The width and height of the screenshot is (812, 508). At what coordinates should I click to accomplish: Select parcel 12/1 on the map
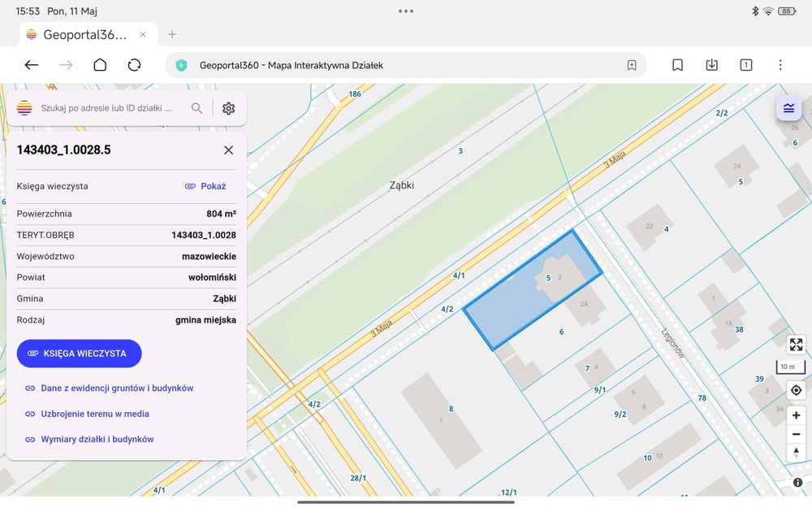point(508,492)
